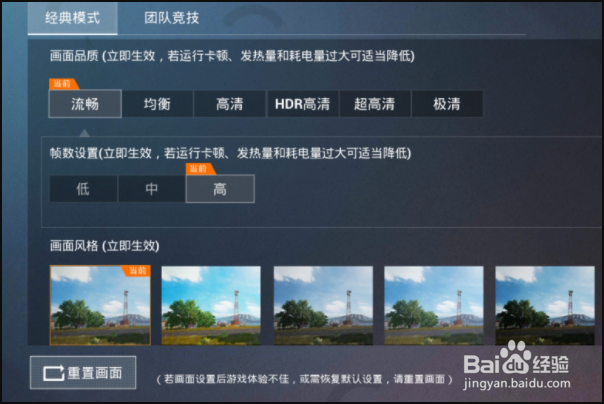Set graphics quality to 高清
The height and width of the screenshot is (404, 604).
230,104
